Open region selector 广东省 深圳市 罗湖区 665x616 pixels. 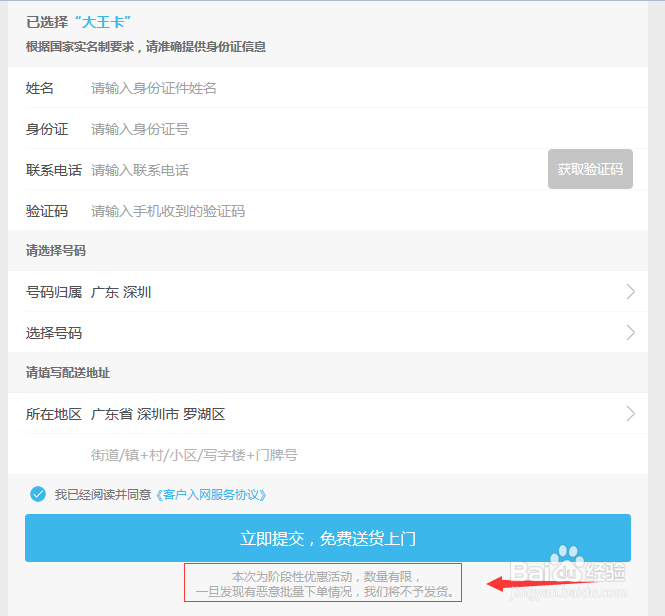tap(158, 414)
